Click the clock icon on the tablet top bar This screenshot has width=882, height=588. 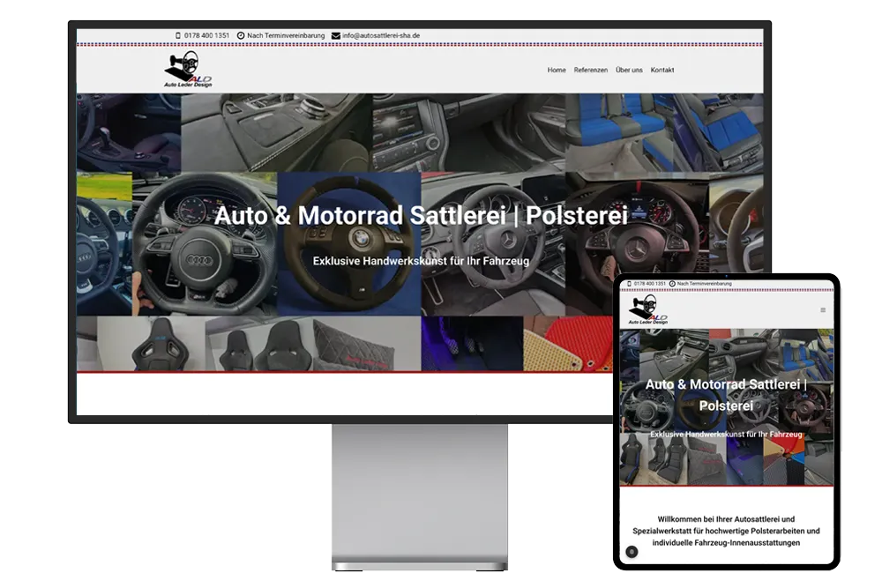[x=672, y=283]
